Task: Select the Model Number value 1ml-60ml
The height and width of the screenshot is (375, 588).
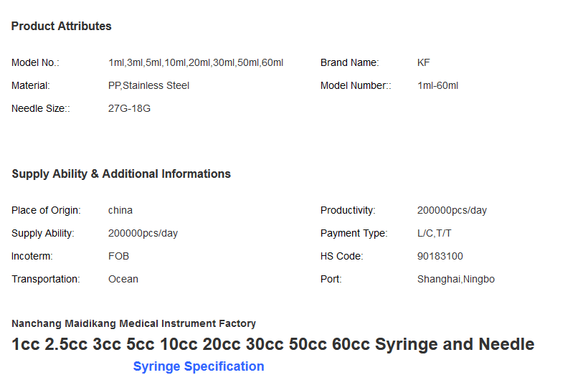Action: point(437,85)
